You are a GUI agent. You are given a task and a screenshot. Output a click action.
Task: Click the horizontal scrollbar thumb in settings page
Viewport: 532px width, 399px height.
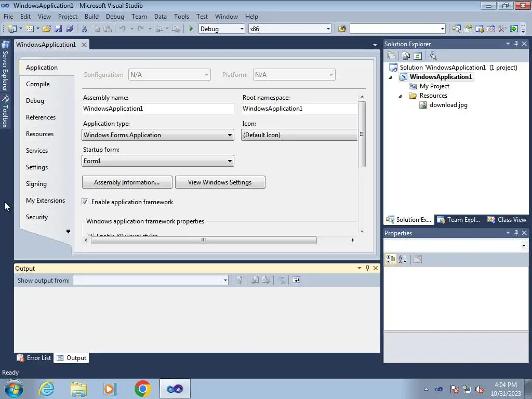pos(204,240)
